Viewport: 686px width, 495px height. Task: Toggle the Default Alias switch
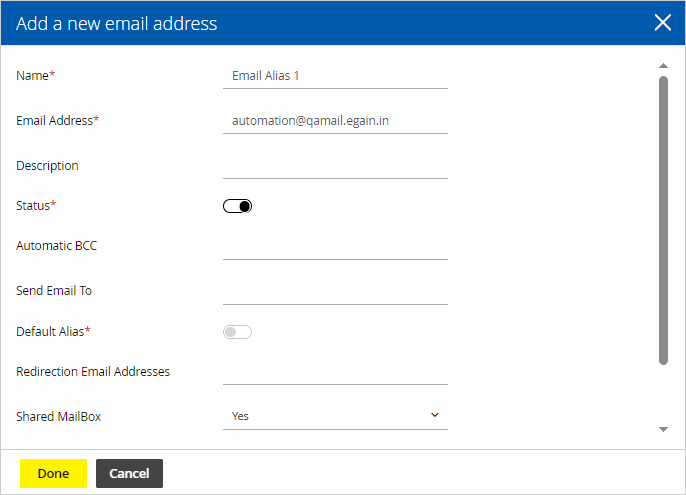(x=238, y=332)
